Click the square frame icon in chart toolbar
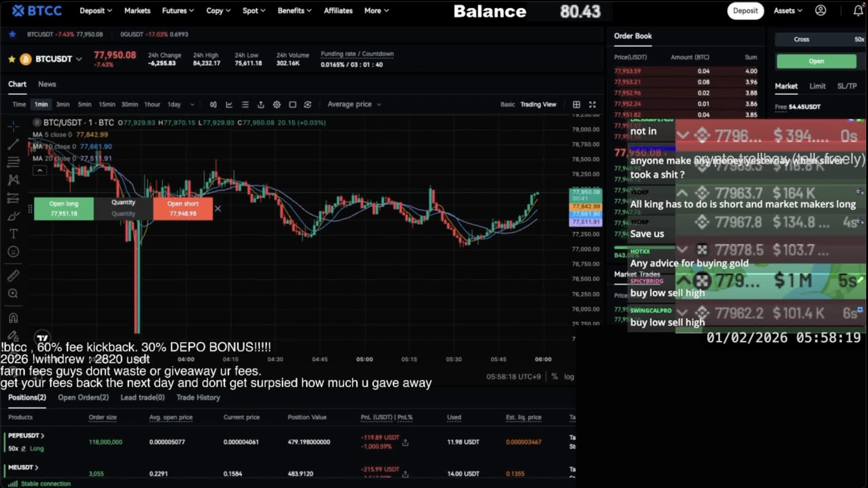This screenshot has height=488, width=868. (293, 104)
